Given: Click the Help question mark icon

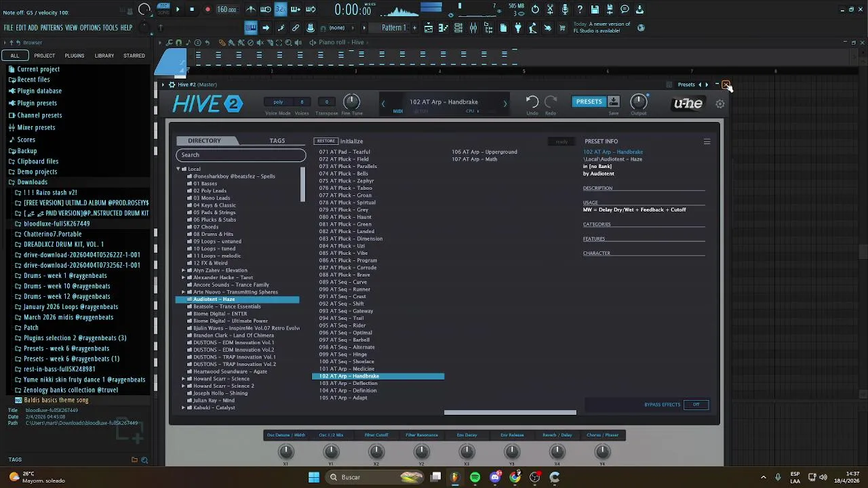Looking at the screenshot, I should [580, 9].
